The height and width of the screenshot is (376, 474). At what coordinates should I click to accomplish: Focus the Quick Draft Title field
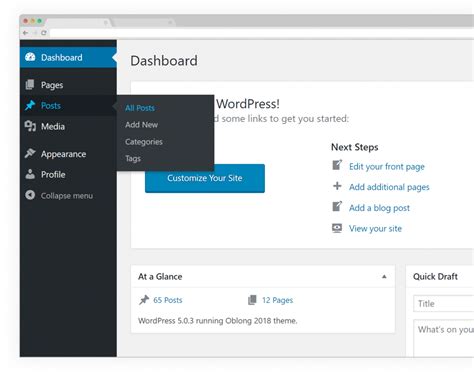pos(444,303)
